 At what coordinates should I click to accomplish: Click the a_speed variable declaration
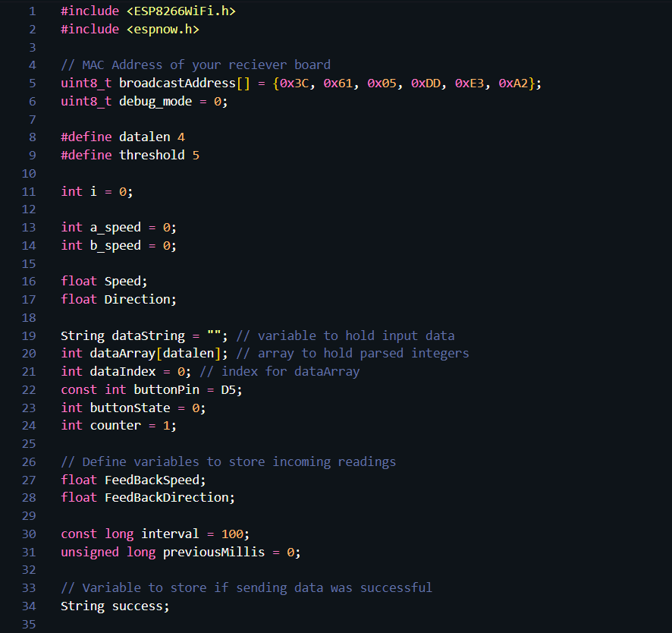coord(115,227)
